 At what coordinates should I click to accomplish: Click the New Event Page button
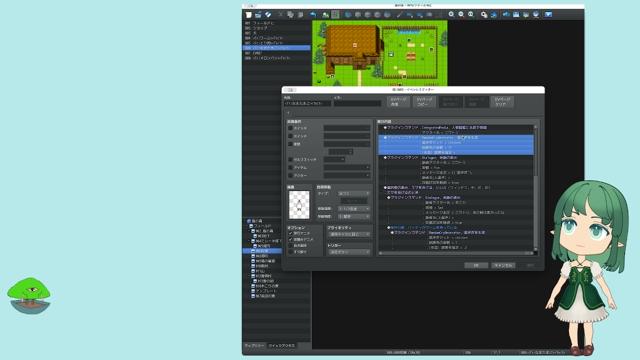coord(398,102)
